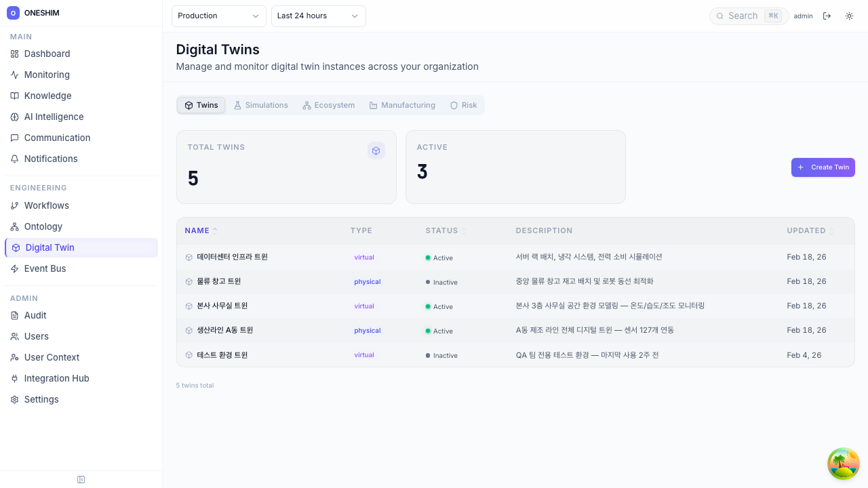Open the 데이터센터 인프라 트윈 row

pyautogui.click(x=232, y=257)
